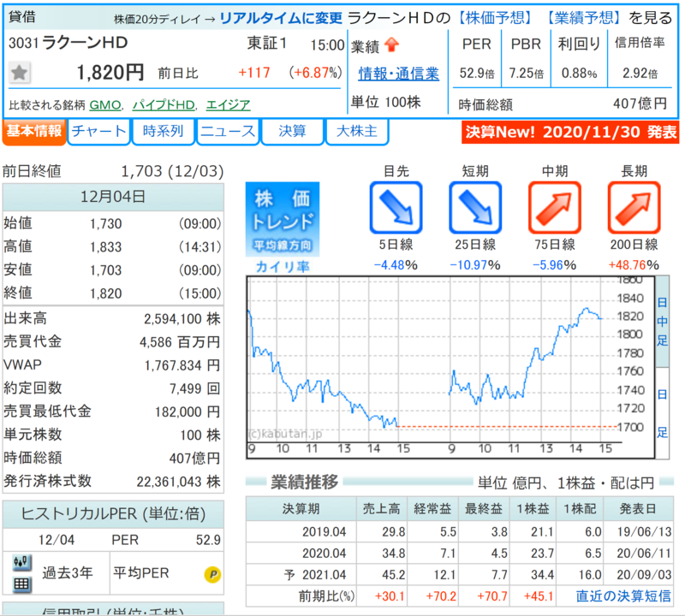
Task: Open compared stock GMO link
Action: pos(105,105)
